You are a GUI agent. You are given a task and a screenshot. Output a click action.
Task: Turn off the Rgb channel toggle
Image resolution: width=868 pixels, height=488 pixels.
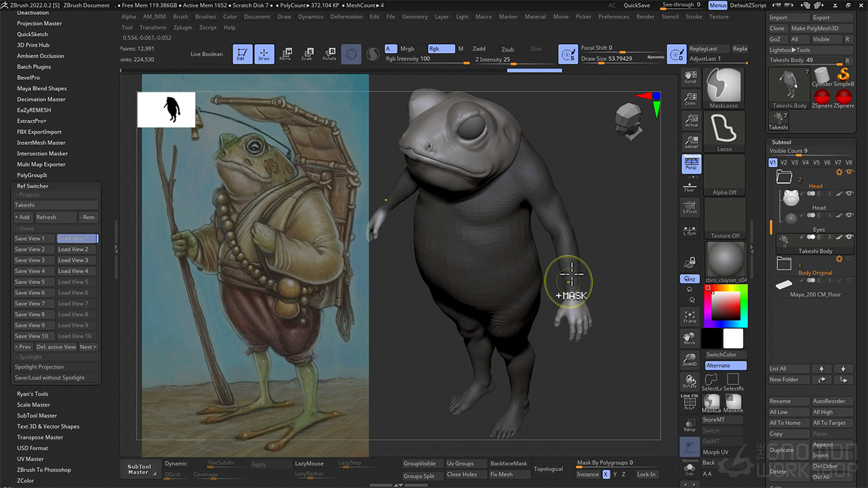441,49
